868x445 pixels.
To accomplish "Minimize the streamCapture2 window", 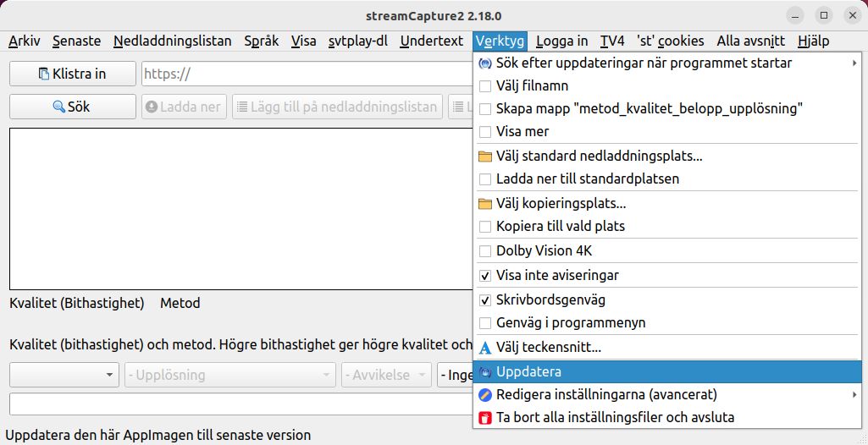I will click(795, 15).
